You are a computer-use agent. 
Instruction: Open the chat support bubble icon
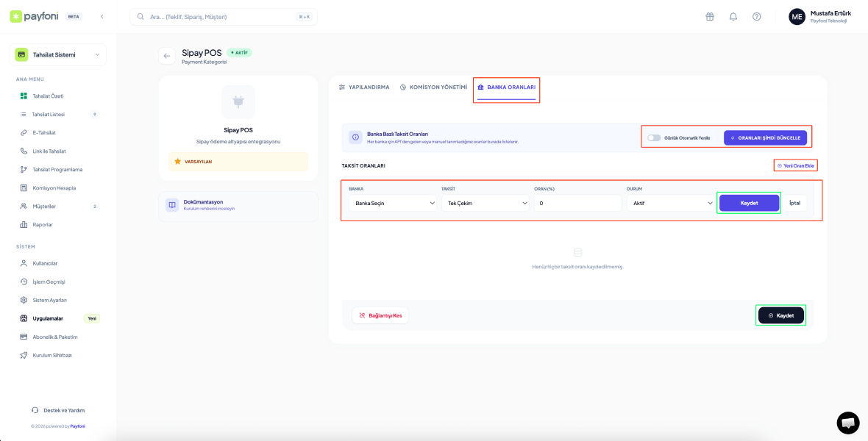(x=847, y=423)
